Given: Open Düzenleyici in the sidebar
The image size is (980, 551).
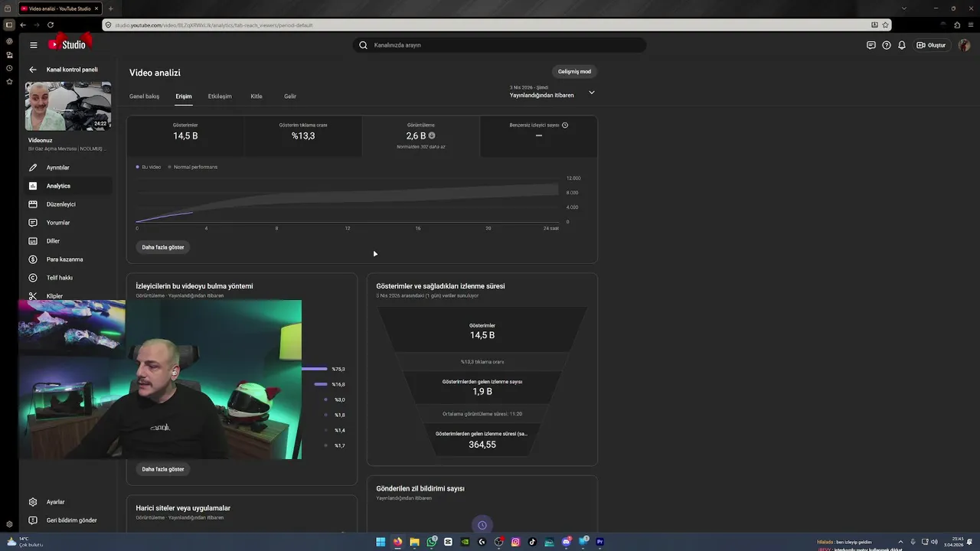Looking at the screenshot, I should (68, 204).
